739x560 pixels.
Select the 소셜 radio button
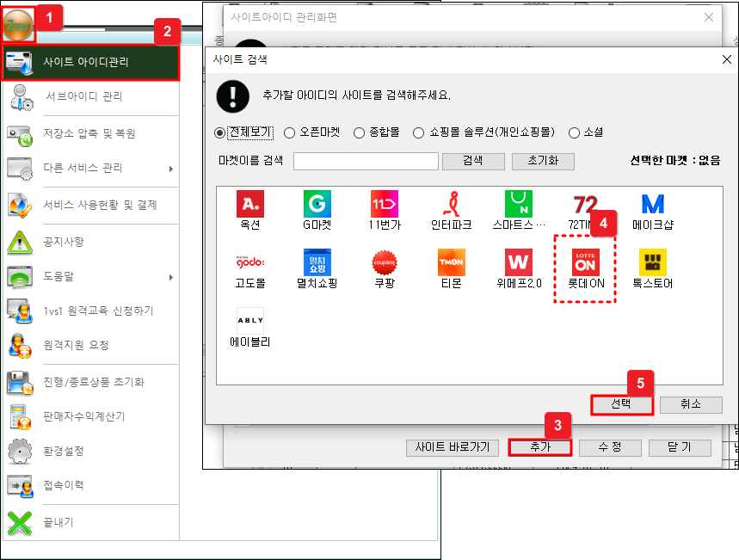tap(574, 133)
